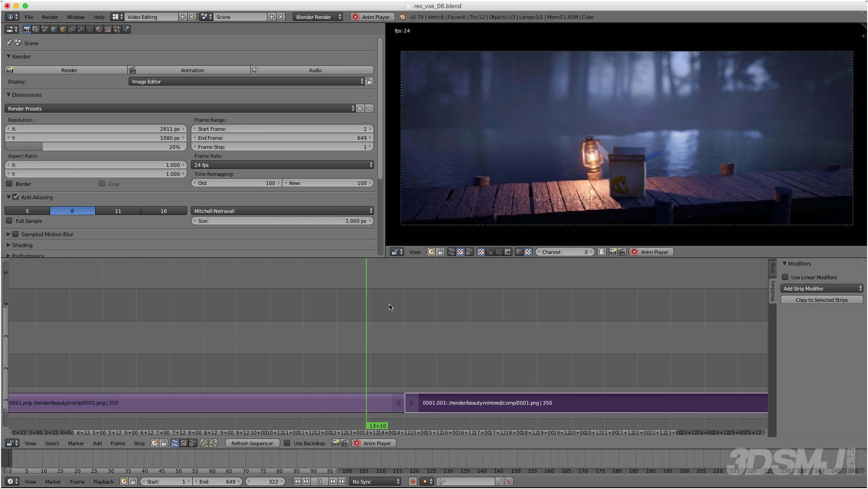The image size is (868, 489).
Task: Pin the Scene context with pushpin icon
Action: click(x=9, y=43)
